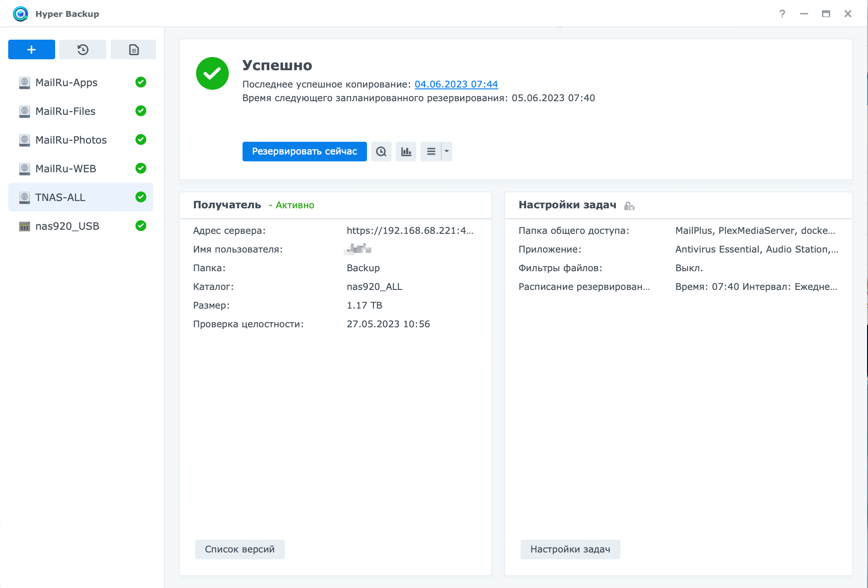Click integrity check date 27.05.2023 10:56
The height and width of the screenshot is (588, 868).
[388, 324]
